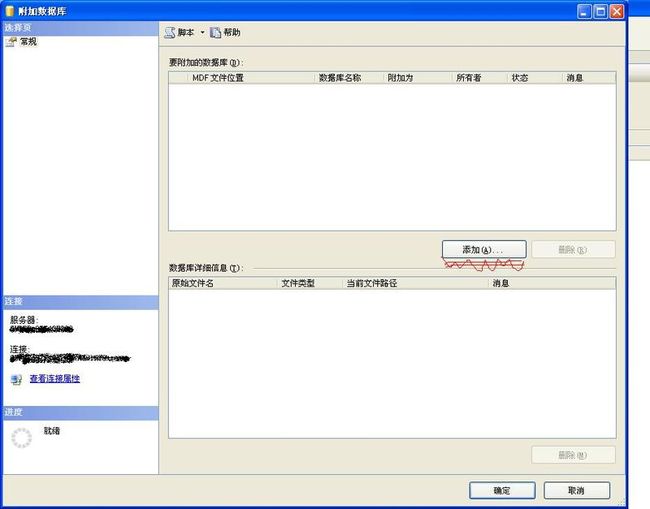The image size is (650, 509).
Task: Maximize the 附加数据库 window
Action: [600, 11]
